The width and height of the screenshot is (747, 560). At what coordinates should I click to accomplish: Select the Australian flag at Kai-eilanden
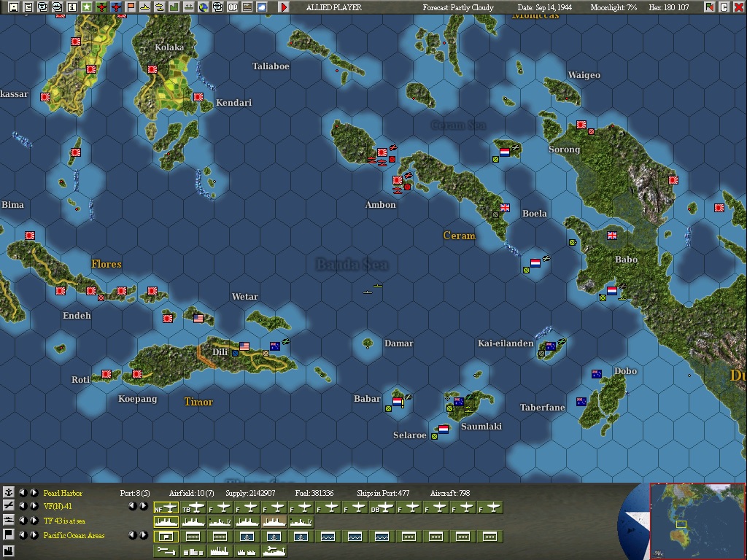551,346
